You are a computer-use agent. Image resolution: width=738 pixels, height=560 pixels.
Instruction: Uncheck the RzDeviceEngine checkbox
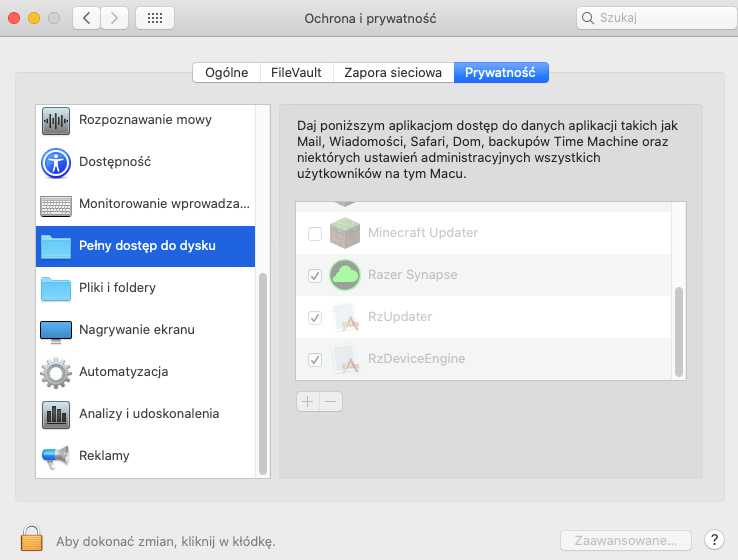[x=314, y=360]
